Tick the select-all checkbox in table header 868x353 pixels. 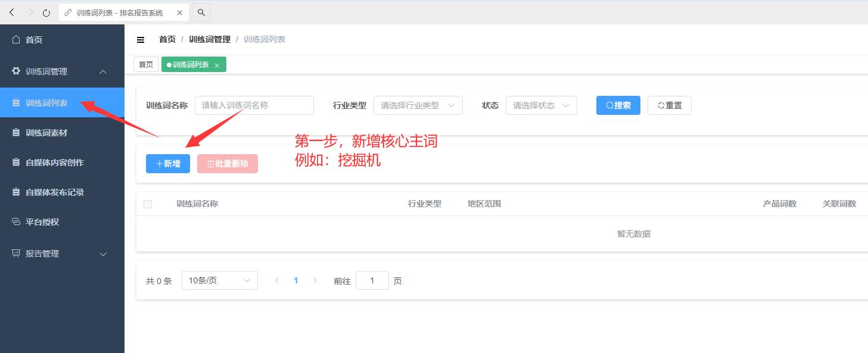148,204
